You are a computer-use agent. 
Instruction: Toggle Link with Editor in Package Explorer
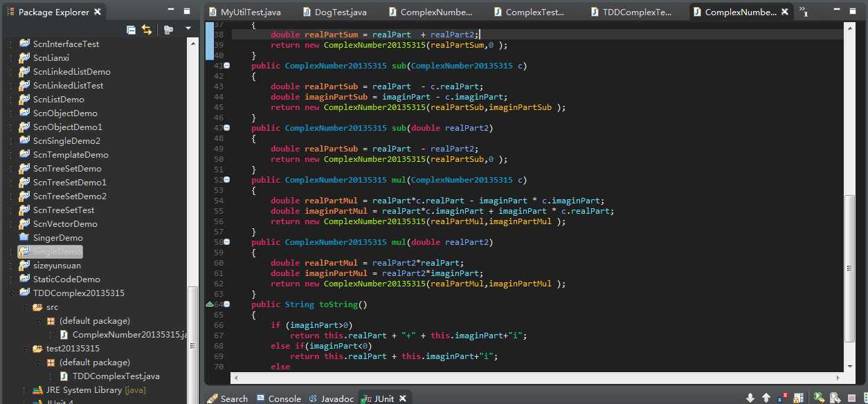coord(147,29)
